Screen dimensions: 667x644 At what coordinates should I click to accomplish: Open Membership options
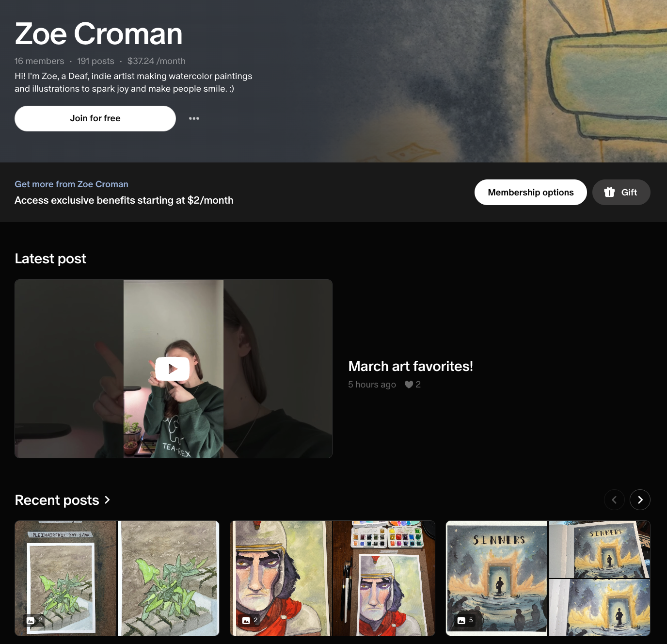click(531, 192)
